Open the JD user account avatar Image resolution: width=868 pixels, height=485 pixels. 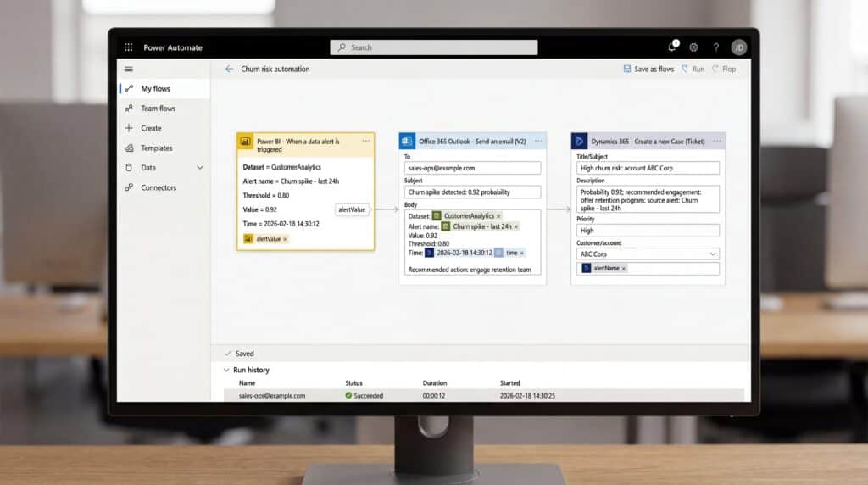(738, 47)
